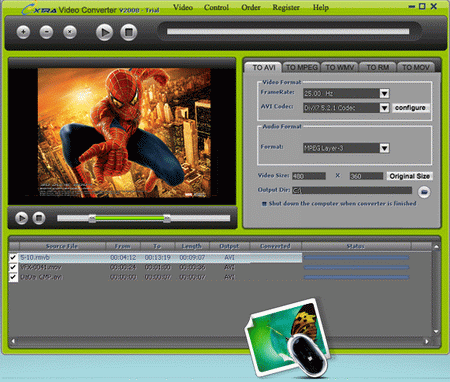450x382 pixels.
Task: Click the vertical scrollbar of file list
Action: click(x=436, y=289)
